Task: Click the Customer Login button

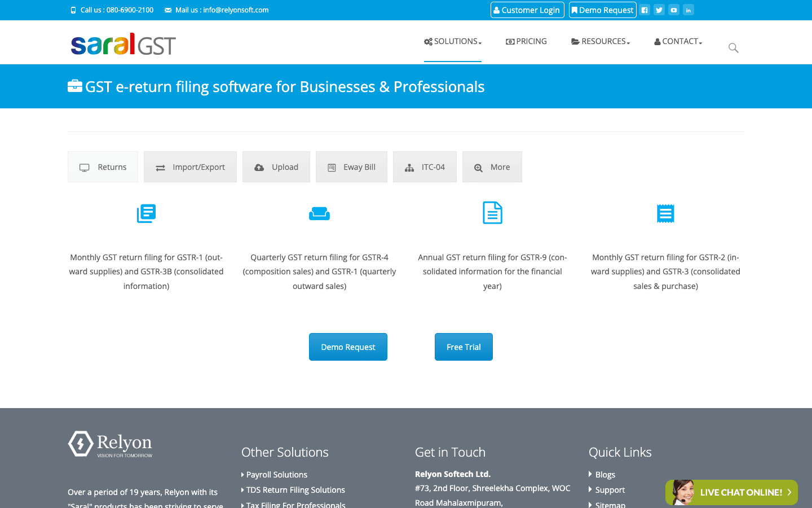Action: (x=527, y=10)
